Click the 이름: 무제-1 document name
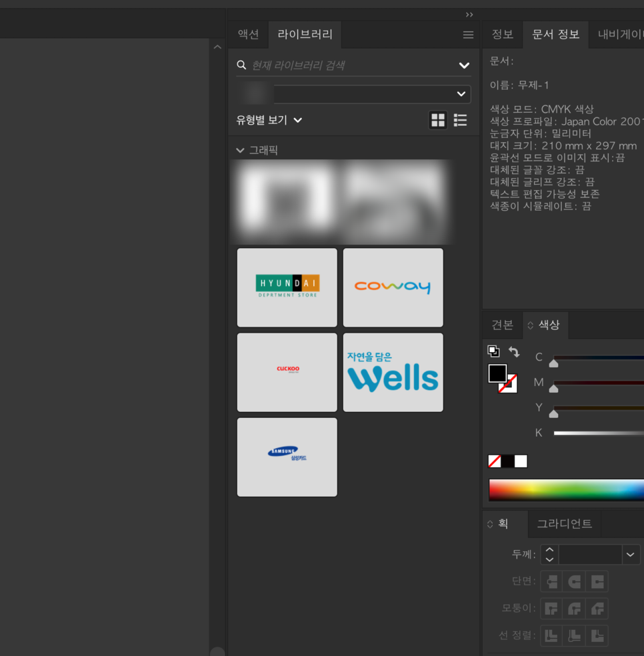The image size is (644, 656). click(x=519, y=85)
